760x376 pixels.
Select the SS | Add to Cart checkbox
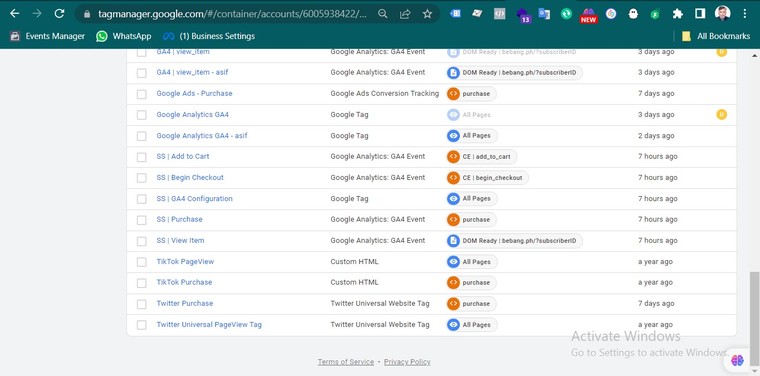(142, 157)
